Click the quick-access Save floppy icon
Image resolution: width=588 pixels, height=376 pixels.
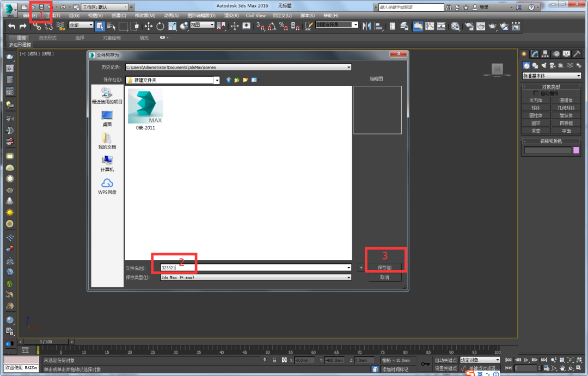pos(41,7)
